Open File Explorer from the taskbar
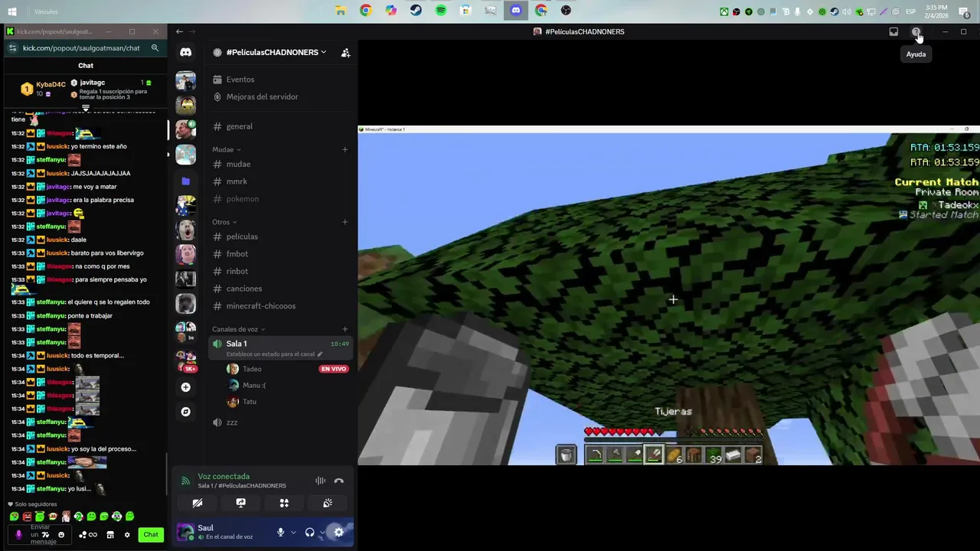Viewport: 980px width, 551px height. pyautogui.click(x=341, y=11)
